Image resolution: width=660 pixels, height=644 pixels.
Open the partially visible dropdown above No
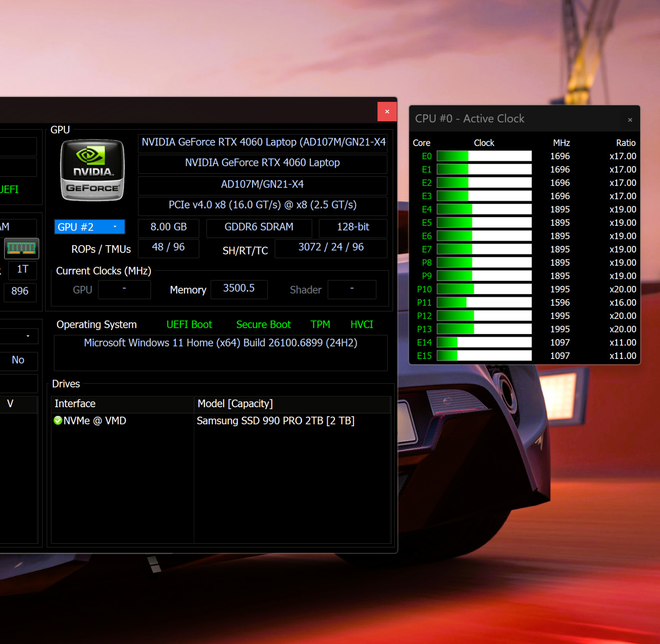click(x=19, y=336)
